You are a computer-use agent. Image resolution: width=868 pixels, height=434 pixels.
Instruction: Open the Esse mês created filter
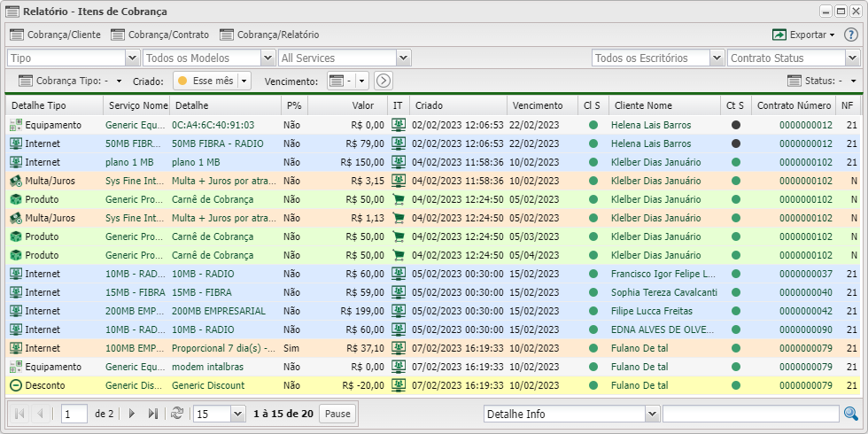click(x=212, y=81)
